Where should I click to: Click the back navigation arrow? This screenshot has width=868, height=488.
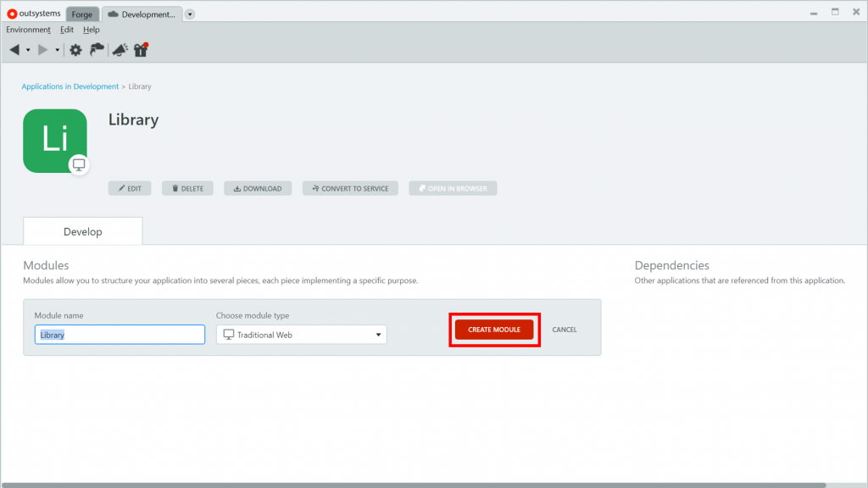point(14,50)
